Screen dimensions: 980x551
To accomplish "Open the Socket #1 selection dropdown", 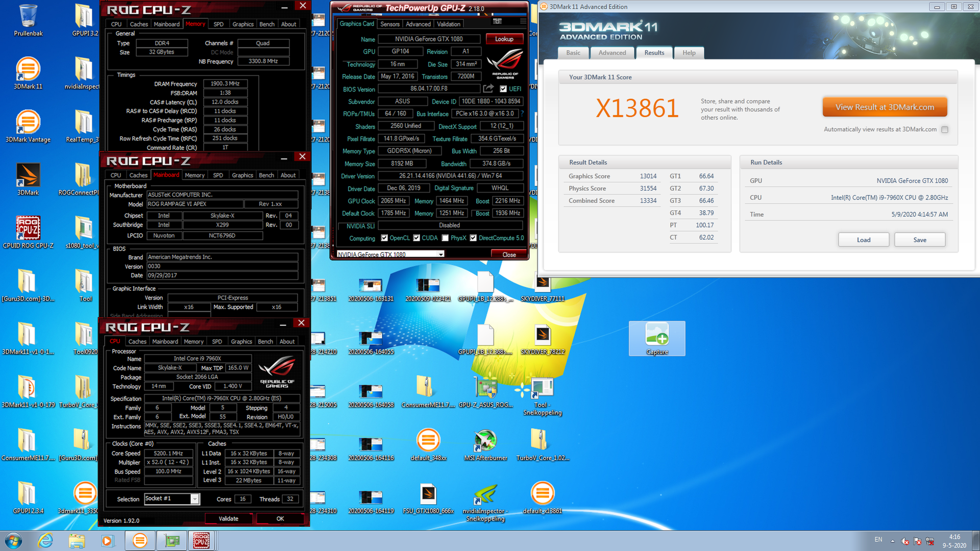I will point(194,499).
